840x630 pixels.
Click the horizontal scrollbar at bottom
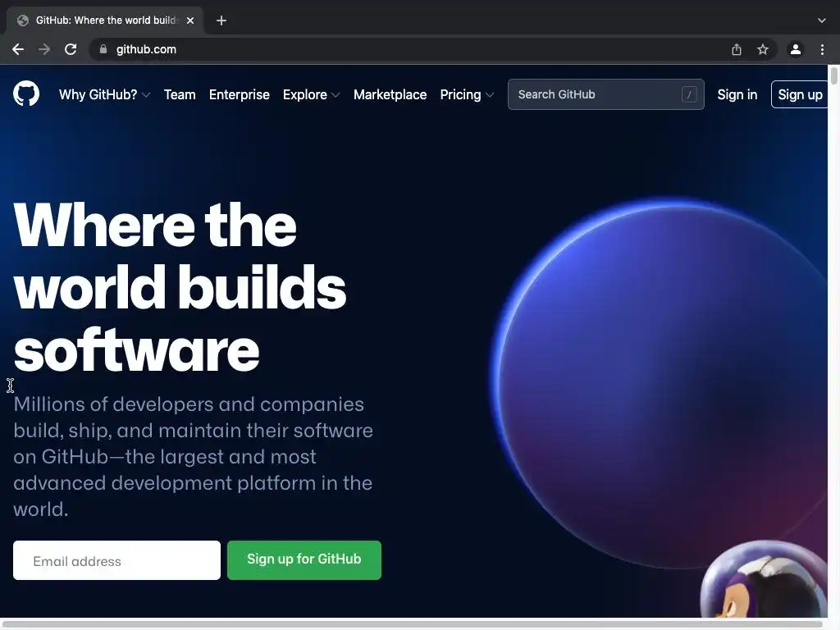pos(413,623)
